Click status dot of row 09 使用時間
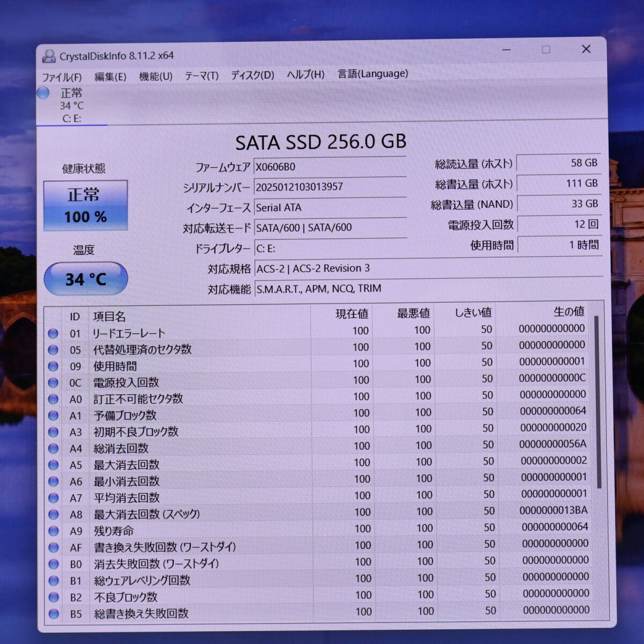The width and height of the screenshot is (644, 644). coord(53,366)
